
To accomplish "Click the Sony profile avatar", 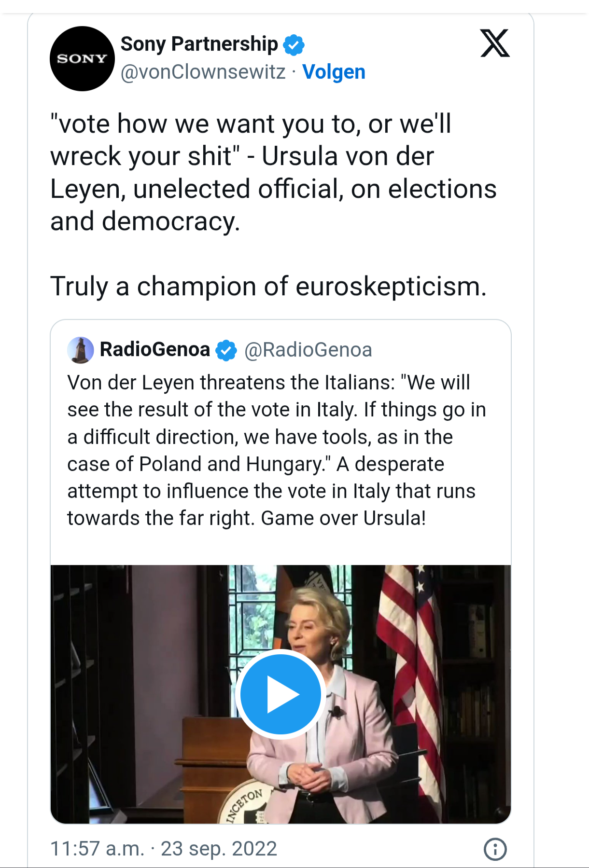I will tap(82, 59).
